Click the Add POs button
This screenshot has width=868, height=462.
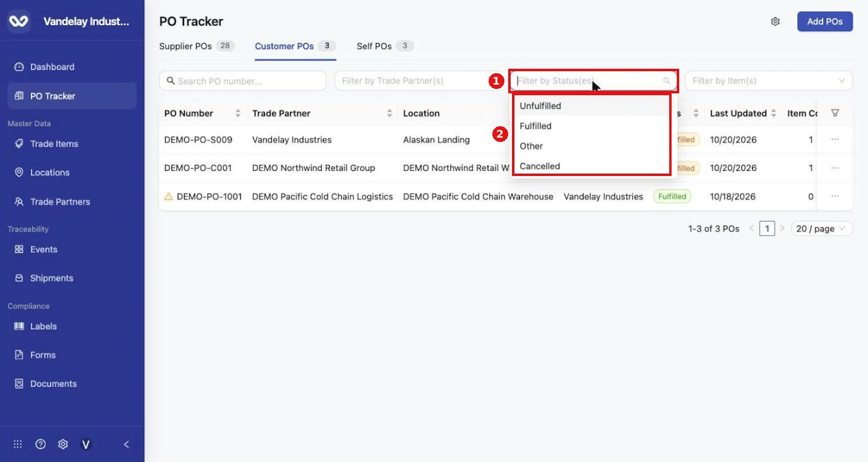[825, 21]
